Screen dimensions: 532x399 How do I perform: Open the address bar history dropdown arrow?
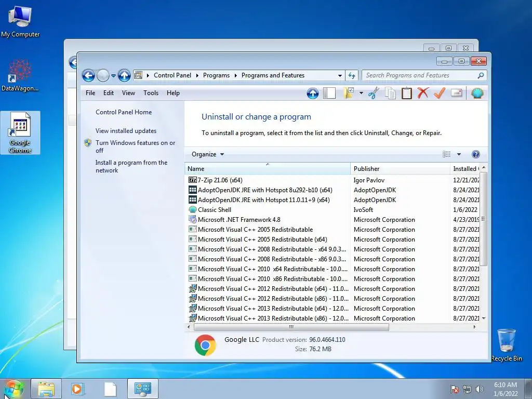pyautogui.click(x=340, y=75)
